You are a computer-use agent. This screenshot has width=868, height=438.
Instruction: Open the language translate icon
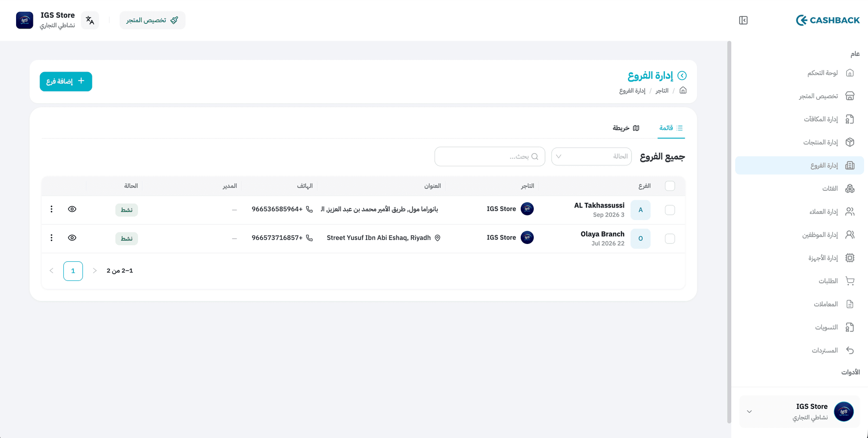point(90,20)
